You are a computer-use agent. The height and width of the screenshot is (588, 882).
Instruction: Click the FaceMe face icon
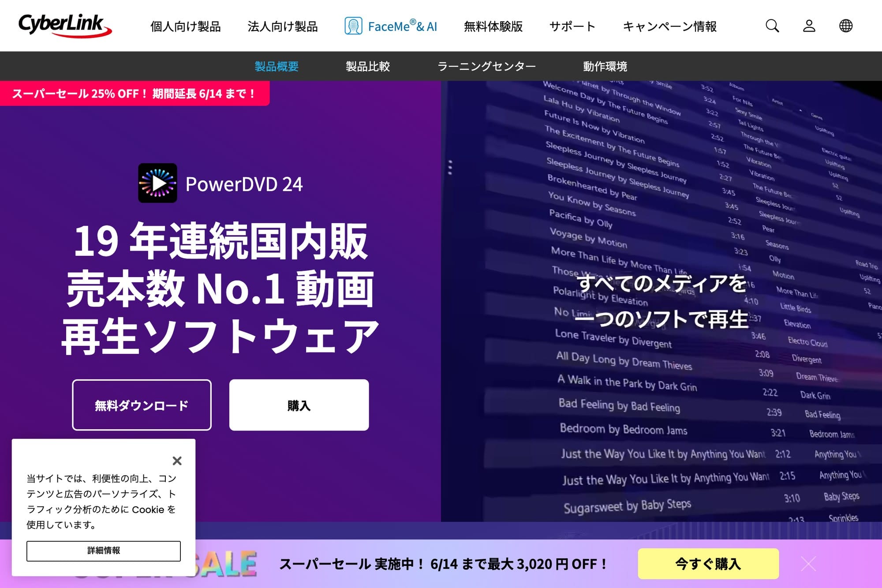pos(353,26)
